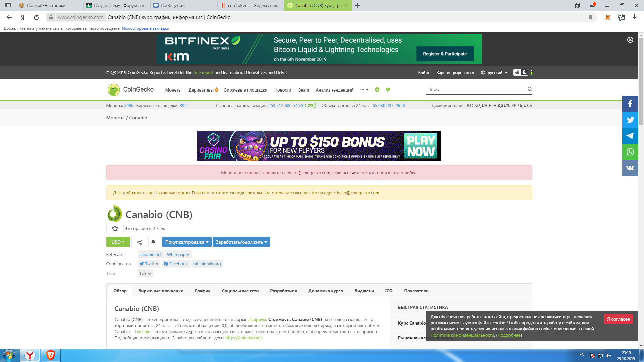Open the График tab
The image size is (644, 362).
(x=203, y=291)
